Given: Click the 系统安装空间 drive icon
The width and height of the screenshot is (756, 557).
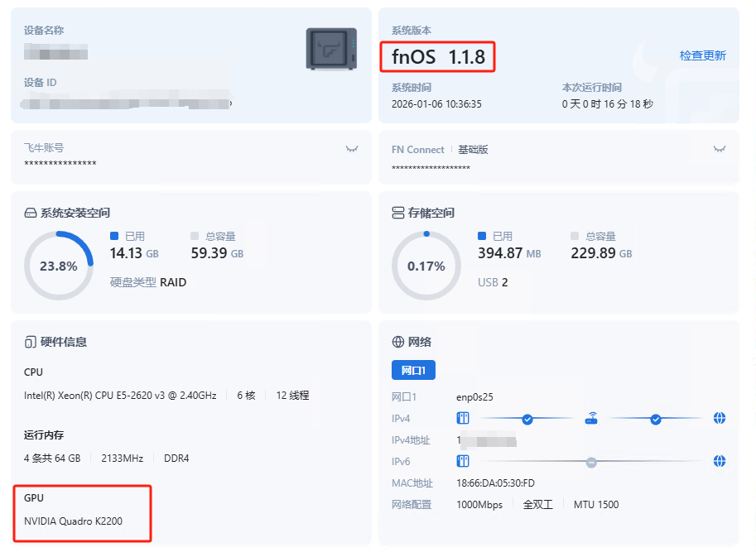Looking at the screenshot, I should pos(31,213).
